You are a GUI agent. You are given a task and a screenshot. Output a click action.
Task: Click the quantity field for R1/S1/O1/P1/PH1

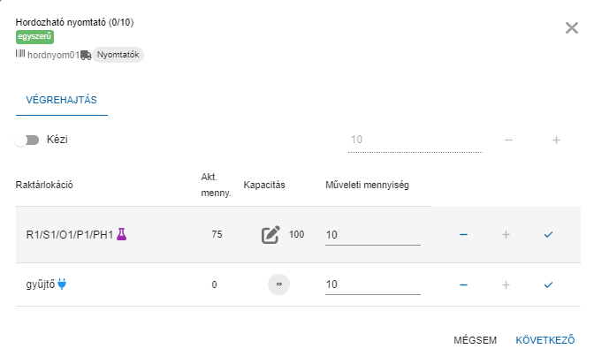372,235
